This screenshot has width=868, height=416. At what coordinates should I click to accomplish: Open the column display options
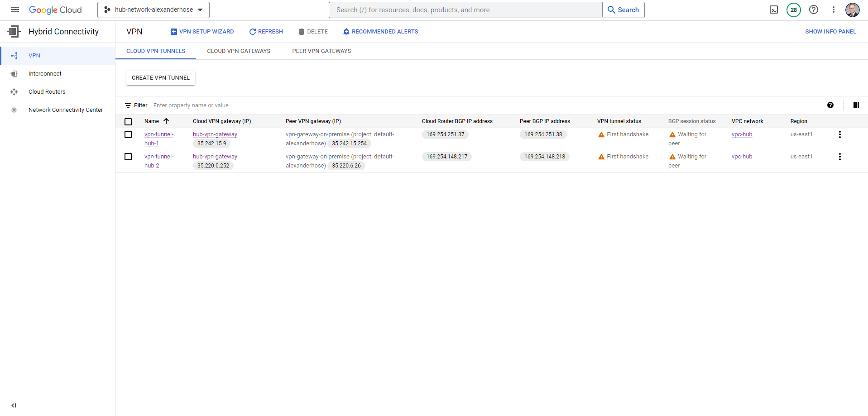pyautogui.click(x=856, y=105)
